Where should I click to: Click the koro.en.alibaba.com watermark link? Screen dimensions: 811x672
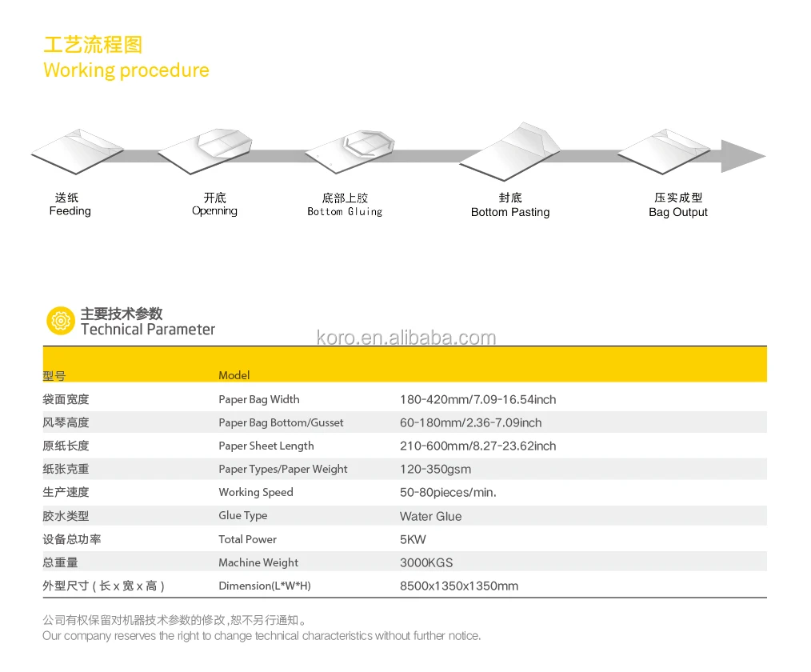406,338
